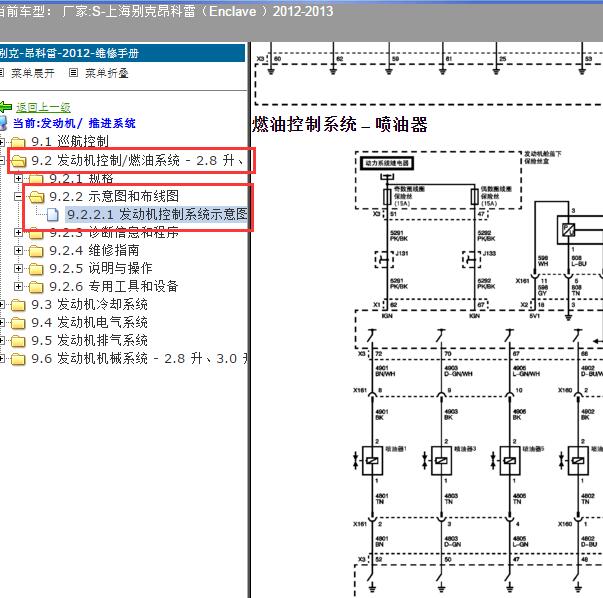Click the icon beside 菜单折叠
The height and width of the screenshot is (598, 603).
73,72
